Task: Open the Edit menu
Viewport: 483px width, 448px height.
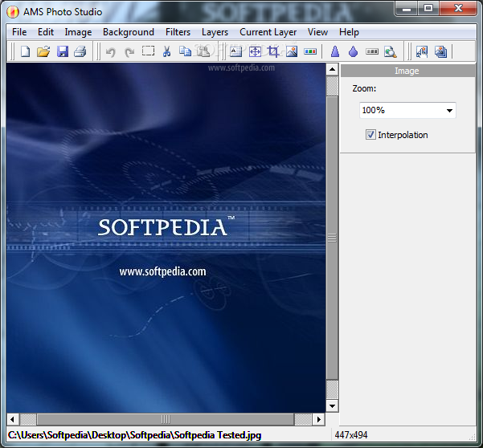Action: click(x=46, y=32)
